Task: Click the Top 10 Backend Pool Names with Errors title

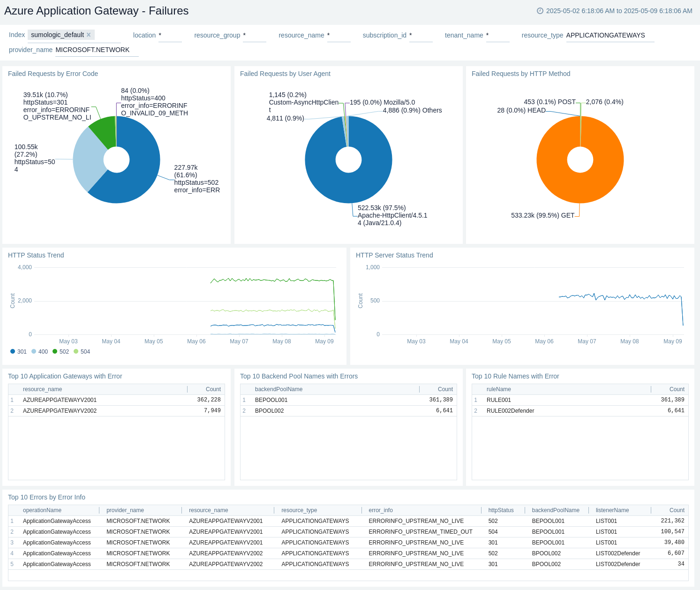Action: click(299, 376)
